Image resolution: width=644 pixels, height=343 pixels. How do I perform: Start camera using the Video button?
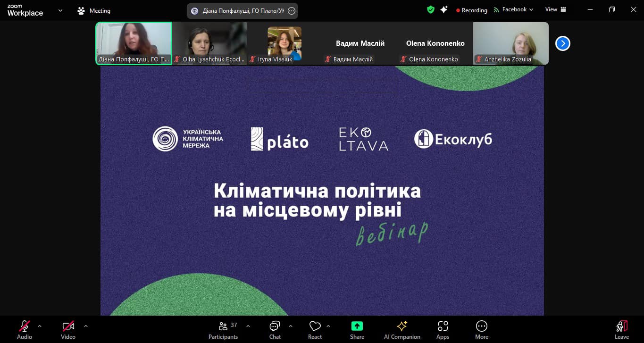(x=68, y=329)
